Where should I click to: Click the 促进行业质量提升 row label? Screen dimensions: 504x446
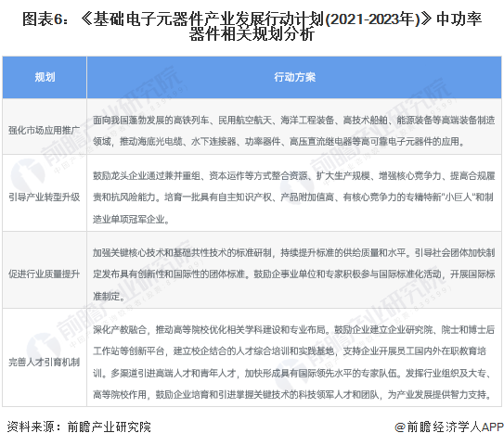(x=44, y=274)
